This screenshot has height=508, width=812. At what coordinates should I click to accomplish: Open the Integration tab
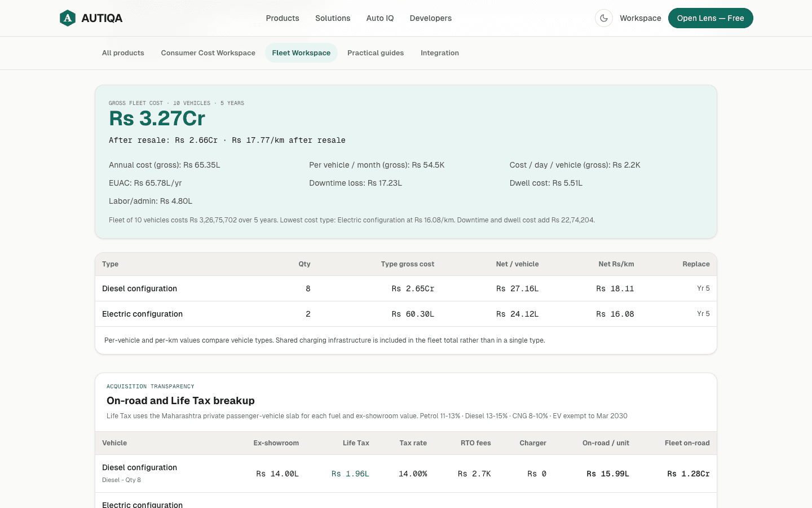tap(440, 53)
